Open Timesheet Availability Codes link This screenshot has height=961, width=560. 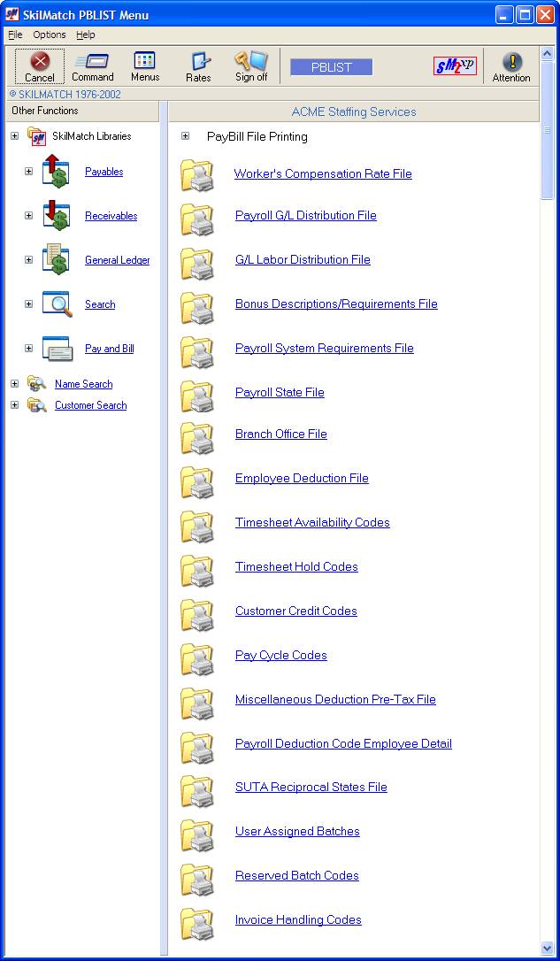(312, 522)
